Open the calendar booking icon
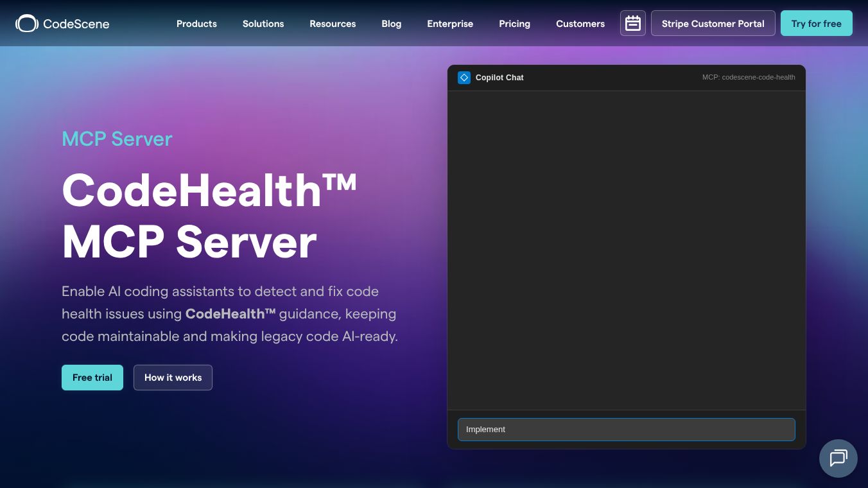This screenshot has width=868, height=488. pyautogui.click(x=633, y=23)
